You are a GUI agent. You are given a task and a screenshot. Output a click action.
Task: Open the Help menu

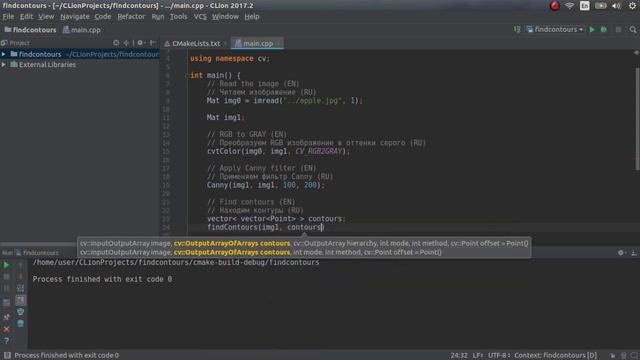tap(252, 16)
